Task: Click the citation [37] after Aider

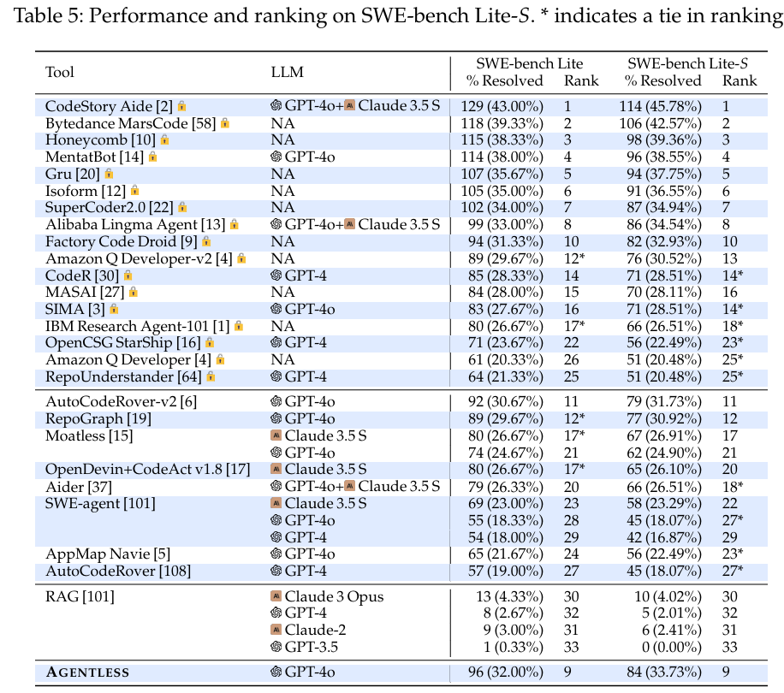Action: point(100,487)
